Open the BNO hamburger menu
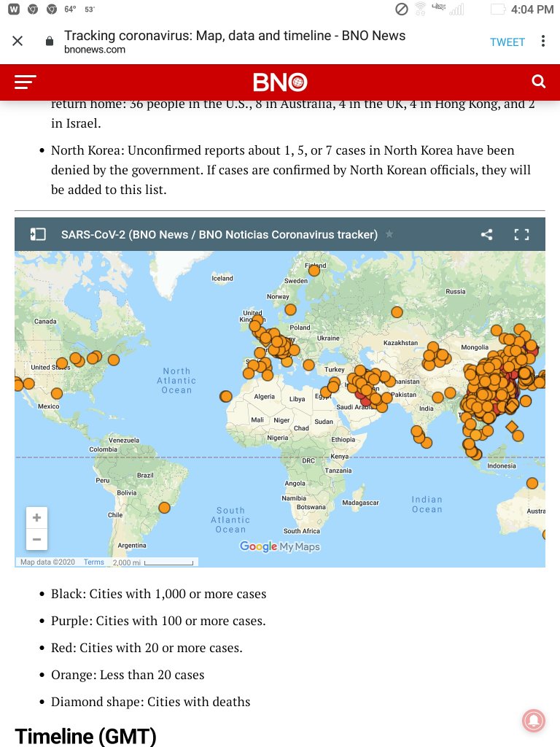The width and height of the screenshot is (560, 747). 26,82
